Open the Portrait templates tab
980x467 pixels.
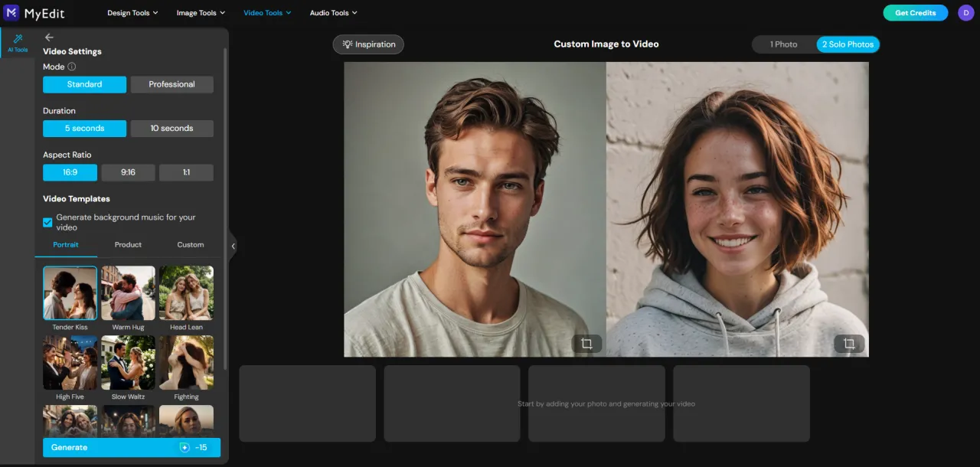(66, 245)
